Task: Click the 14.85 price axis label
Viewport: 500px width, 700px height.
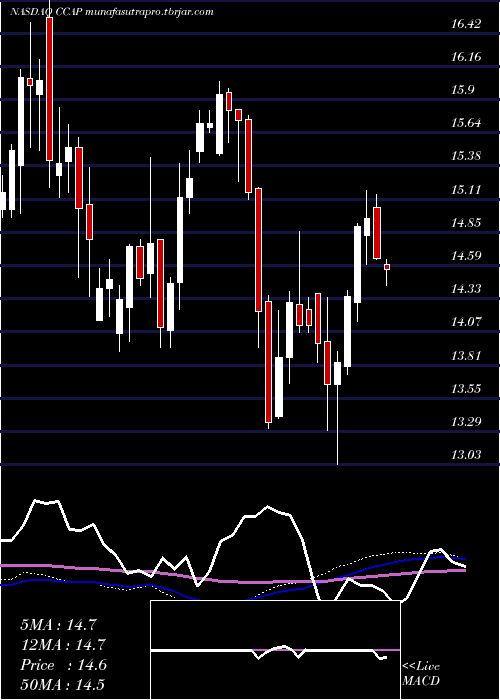Action: click(466, 223)
